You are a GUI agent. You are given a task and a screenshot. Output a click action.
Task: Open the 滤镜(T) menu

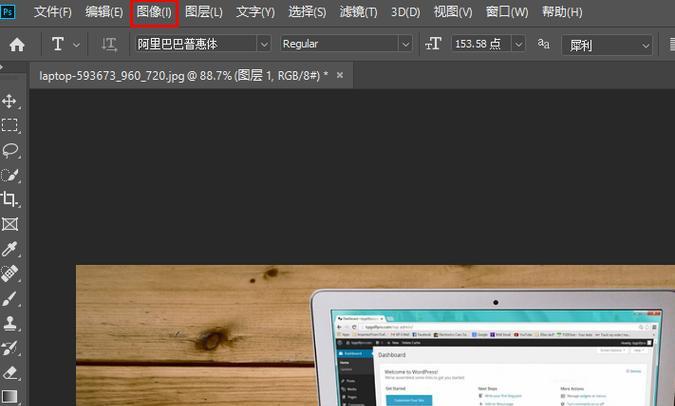[359, 12]
